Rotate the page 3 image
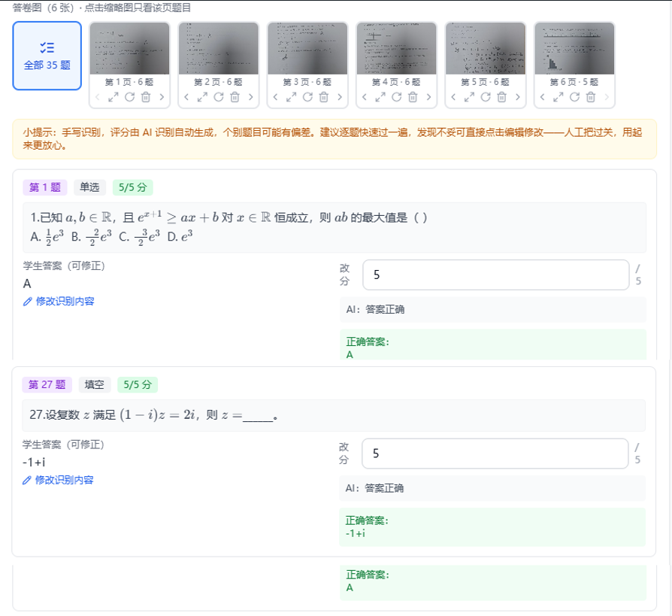Image resolution: width=672 pixels, height=616 pixels. coord(307,97)
